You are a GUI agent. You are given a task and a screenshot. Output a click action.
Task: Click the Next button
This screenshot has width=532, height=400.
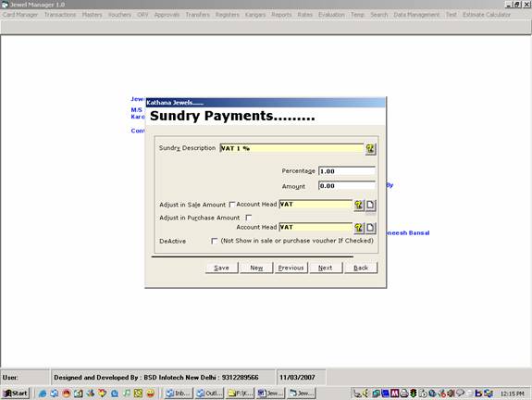326,268
